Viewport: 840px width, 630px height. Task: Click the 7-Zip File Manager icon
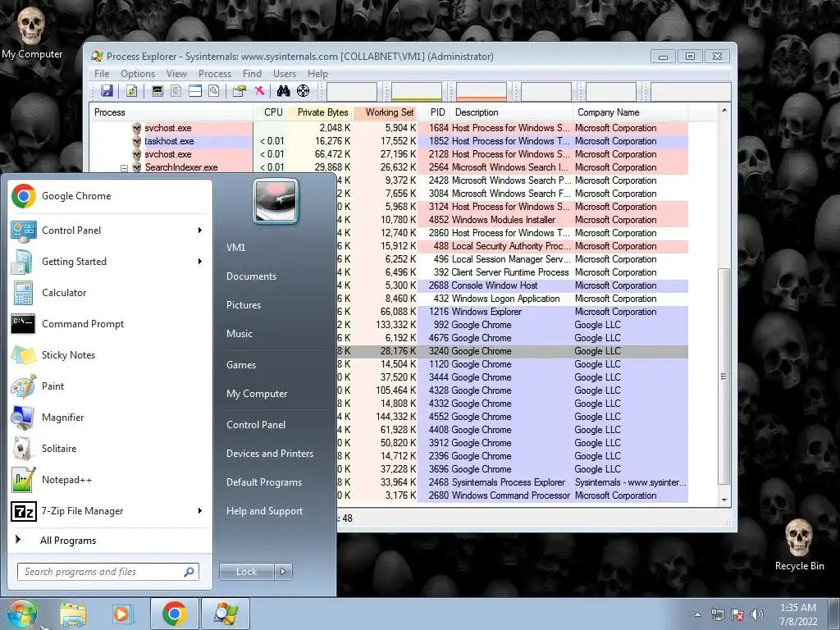click(24, 511)
